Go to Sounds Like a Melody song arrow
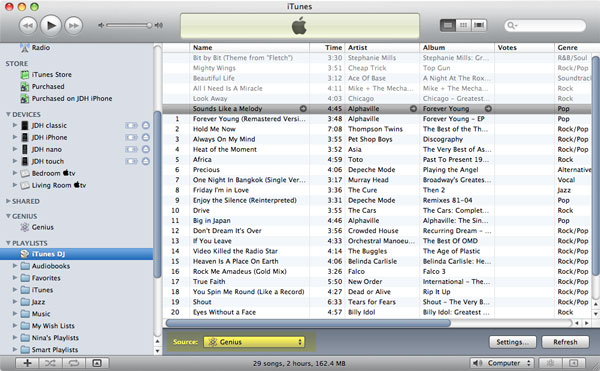 point(303,109)
